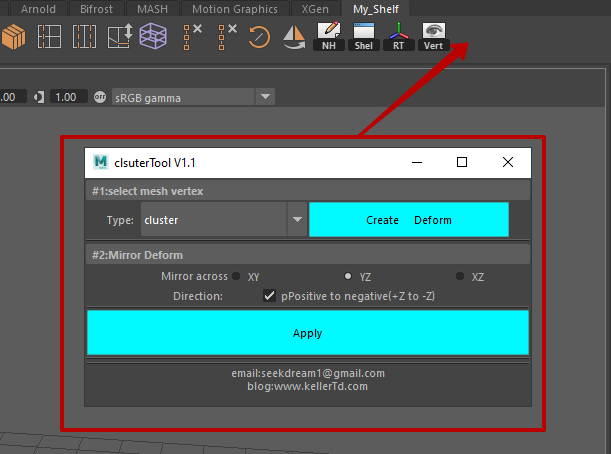Launch the Shel shelf script
Image resolution: width=611 pixels, height=454 pixels.
pyautogui.click(x=364, y=37)
